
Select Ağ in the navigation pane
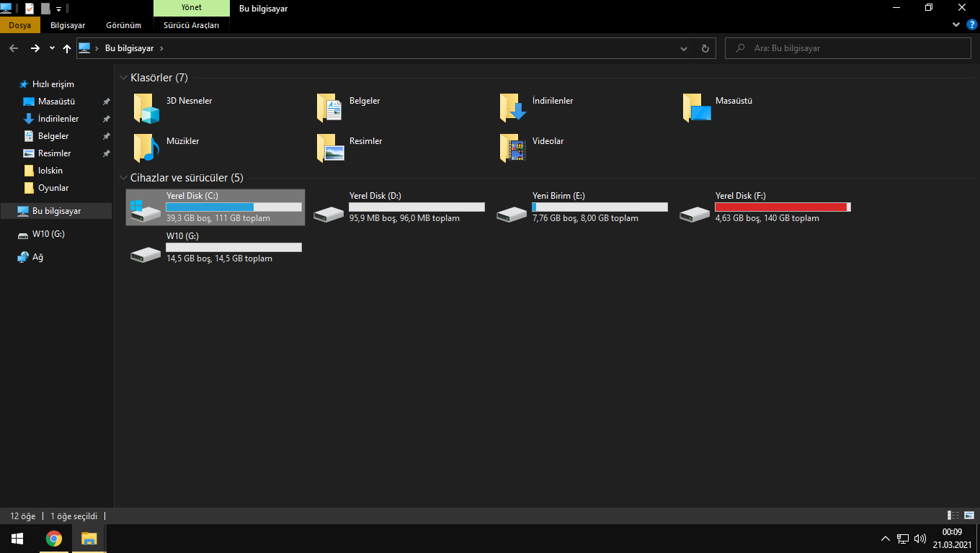tap(37, 257)
